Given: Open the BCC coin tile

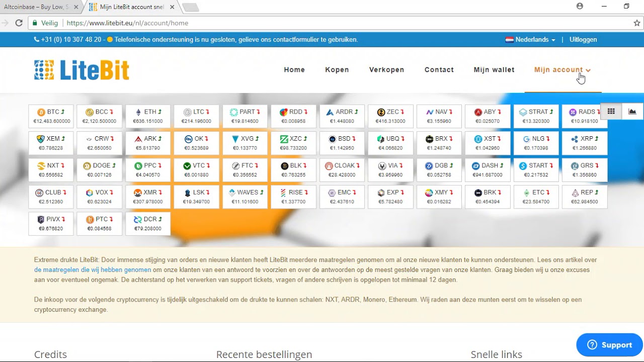Looking at the screenshot, I should [100, 116].
